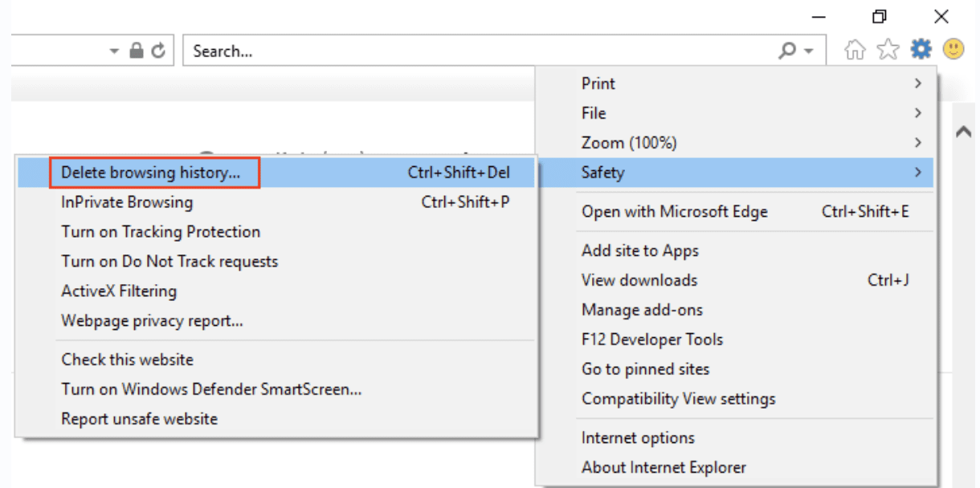Start InPrivate Browsing
The height and width of the screenshot is (488, 980).
[127, 202]
